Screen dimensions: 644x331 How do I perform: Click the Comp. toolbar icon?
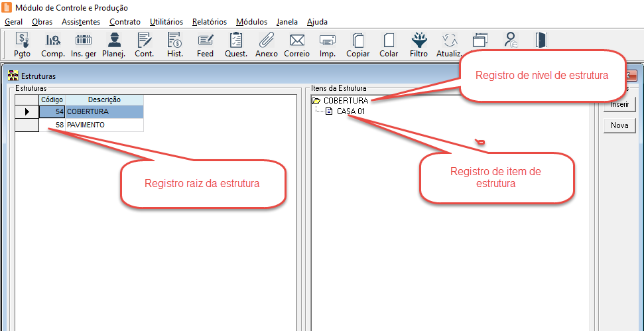[53, 44]
